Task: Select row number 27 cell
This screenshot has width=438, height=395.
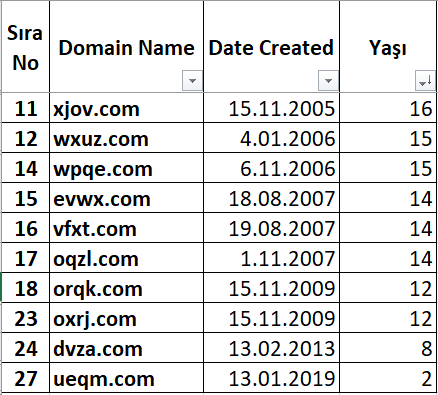Action: 25,378
